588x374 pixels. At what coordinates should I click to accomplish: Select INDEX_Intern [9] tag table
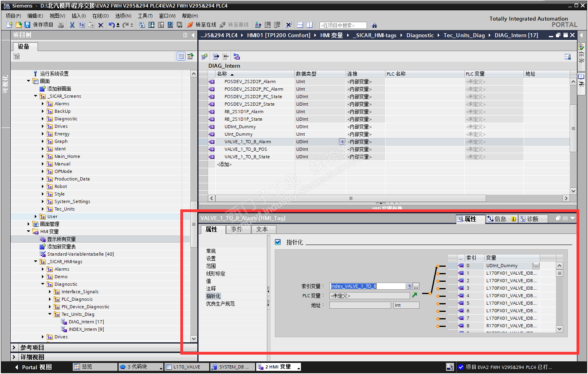tap(86, 329)
